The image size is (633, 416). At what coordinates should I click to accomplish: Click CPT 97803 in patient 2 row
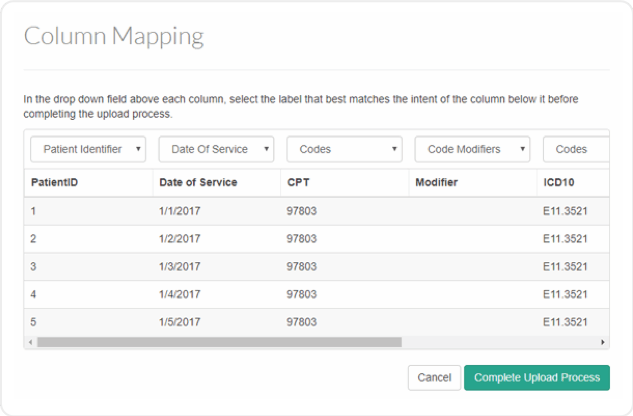click(x=302, y=239)
